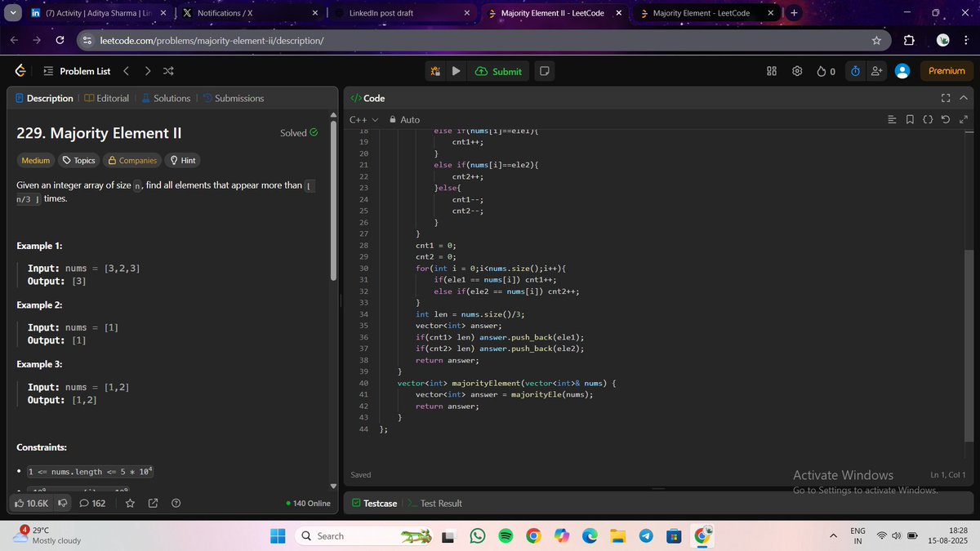Select the C++ language dropdown

coord(364,120)
